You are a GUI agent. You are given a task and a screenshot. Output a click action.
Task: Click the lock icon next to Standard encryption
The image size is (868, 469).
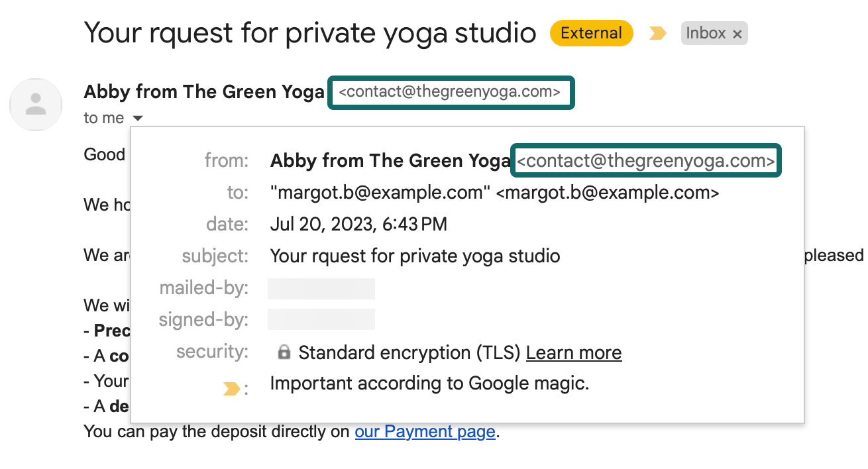[284, 353]
